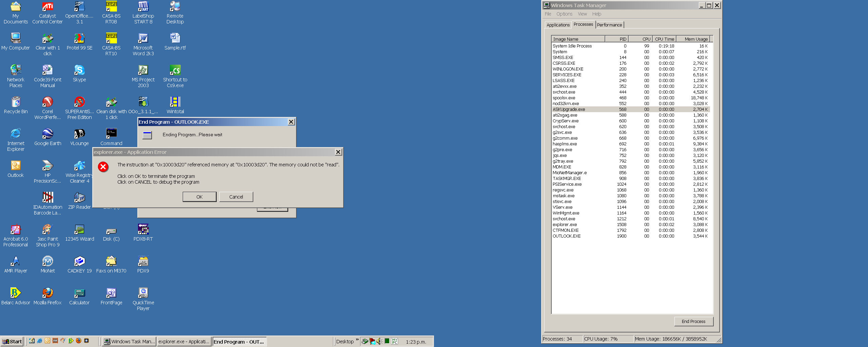Select the ASKUpgrade.exe process row
868x347 pixels.
tap(630, 109)
